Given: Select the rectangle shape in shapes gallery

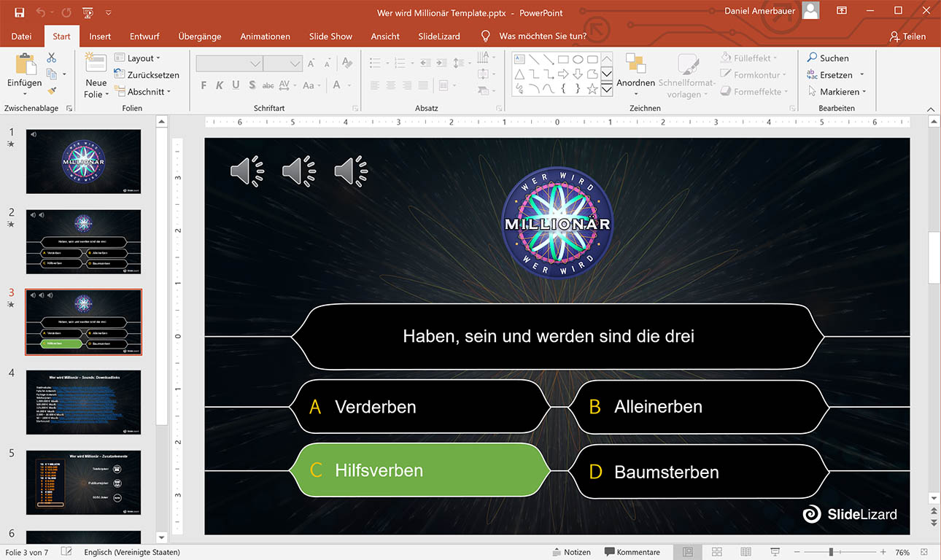Looking at the screenshot, I should click(x=563, y=60).
